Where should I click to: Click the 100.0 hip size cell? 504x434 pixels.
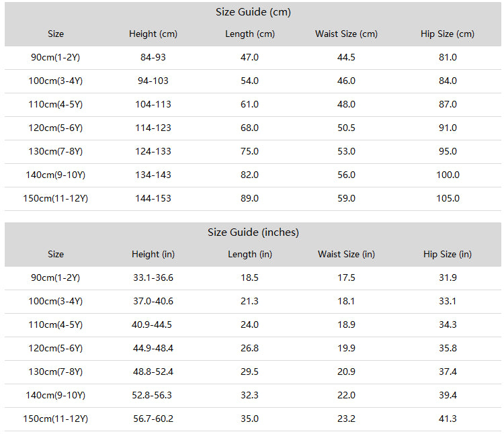448,175
